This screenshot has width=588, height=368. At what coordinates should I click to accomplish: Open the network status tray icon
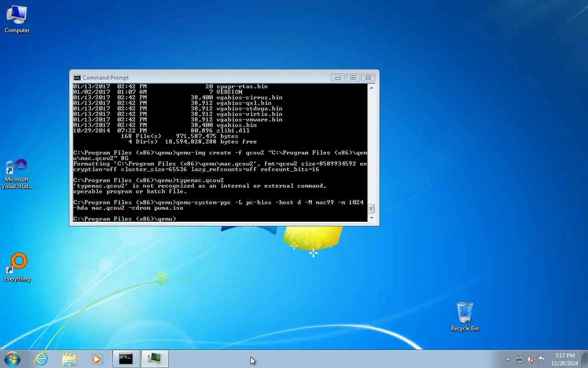pyautogui.click(x=520, y=359)
